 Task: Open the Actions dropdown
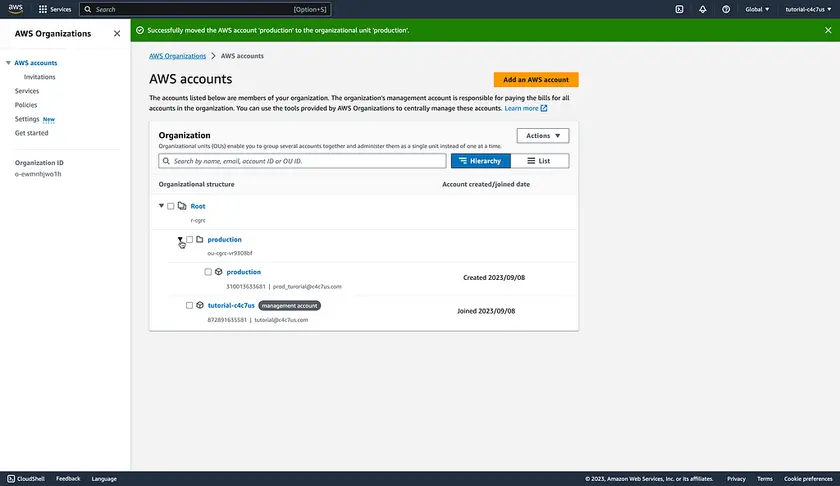coord(543,136)
